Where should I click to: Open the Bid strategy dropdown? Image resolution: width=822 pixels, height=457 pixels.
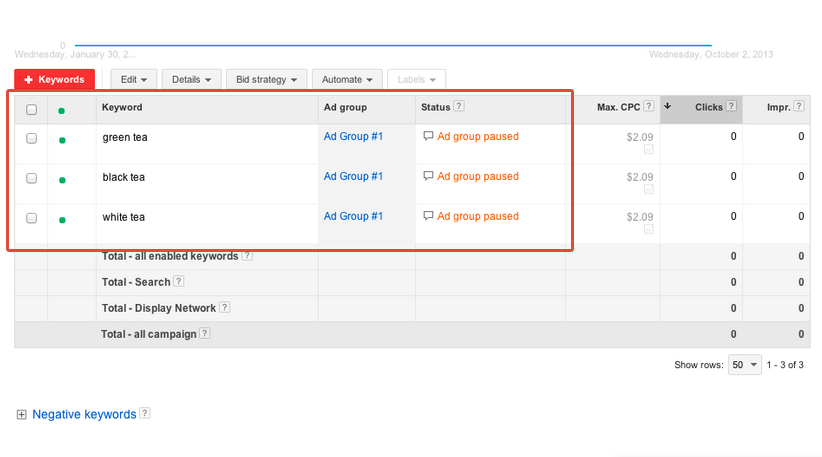coord(266,79)
